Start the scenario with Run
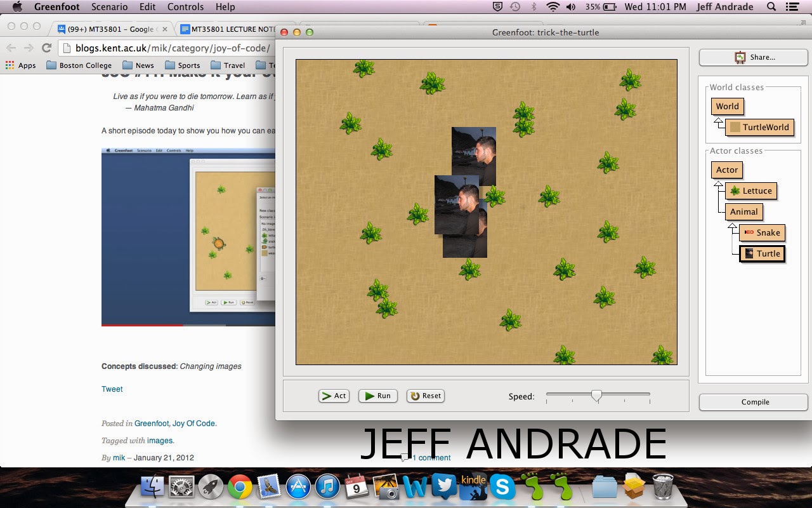This screenshot has width=812, height=508. point(378,396)
